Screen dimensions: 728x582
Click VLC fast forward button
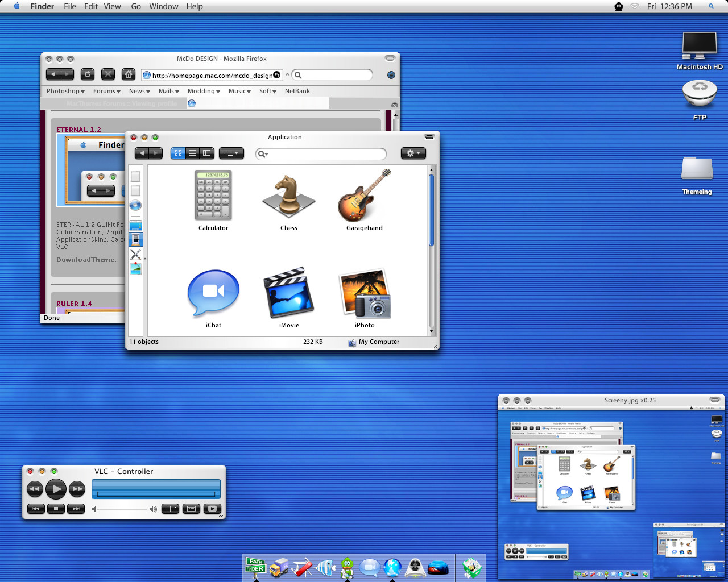77,489
